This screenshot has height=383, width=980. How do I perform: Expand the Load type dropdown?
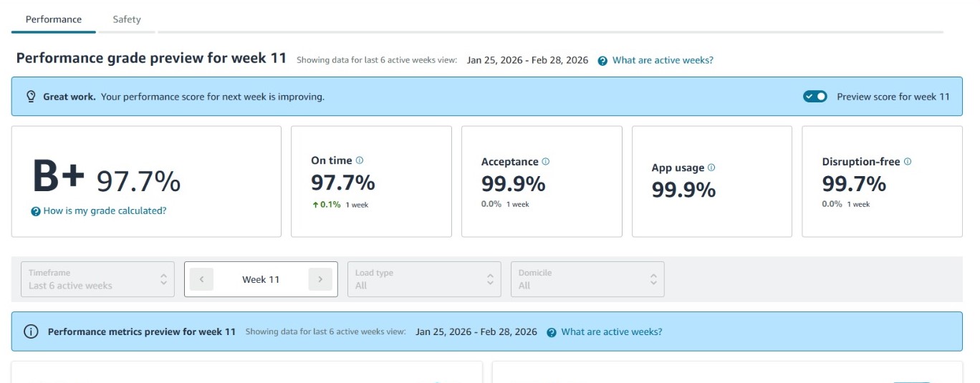[x=424, y=279]
